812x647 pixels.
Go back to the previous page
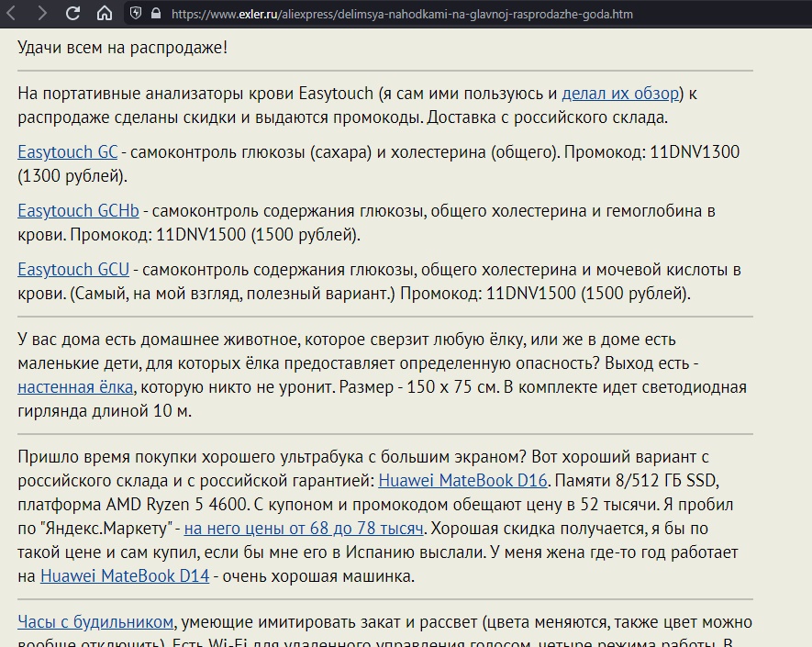[11, 14]
